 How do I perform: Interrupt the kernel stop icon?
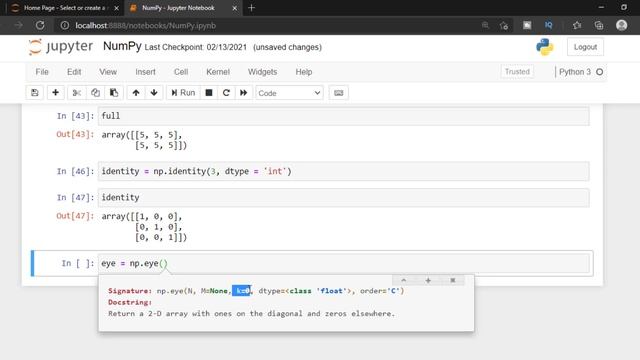[x=209, y=93]
